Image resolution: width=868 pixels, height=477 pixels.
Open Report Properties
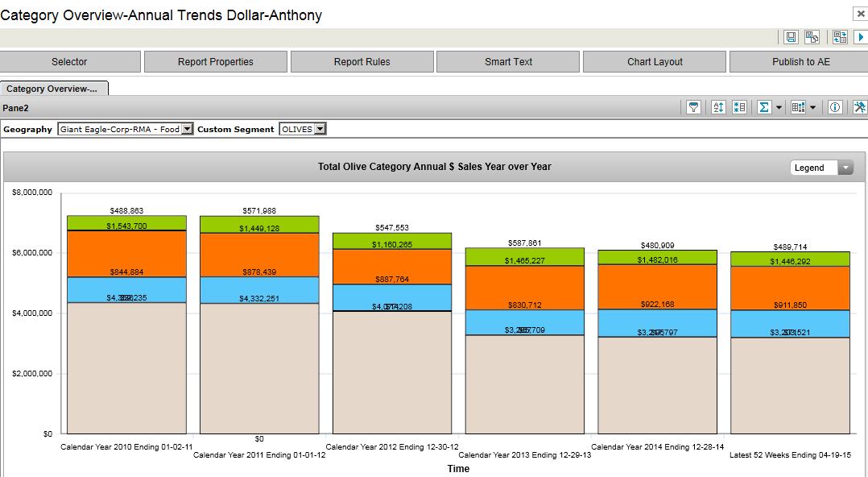tap(216, 62)
